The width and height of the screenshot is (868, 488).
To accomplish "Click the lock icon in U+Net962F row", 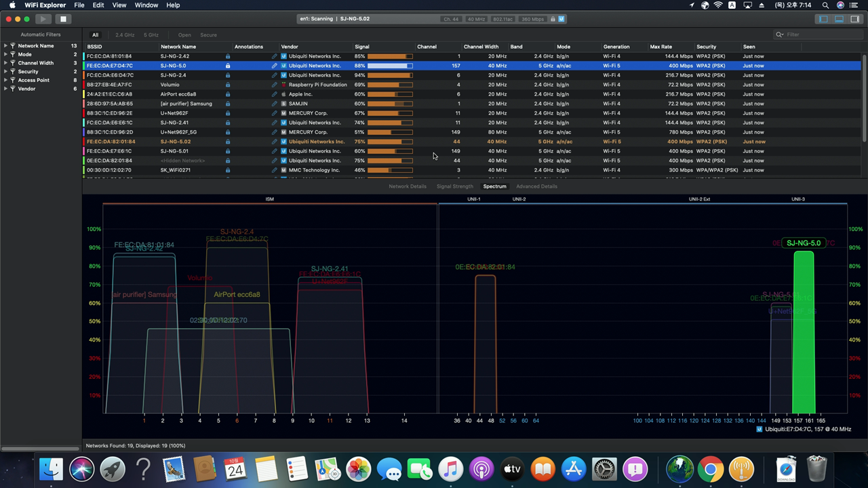I will [228, 113].
